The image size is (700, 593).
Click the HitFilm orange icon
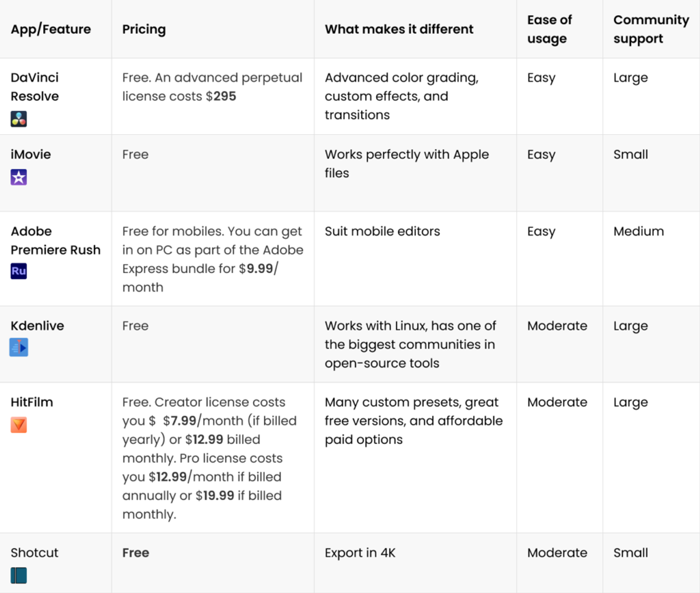19,424
